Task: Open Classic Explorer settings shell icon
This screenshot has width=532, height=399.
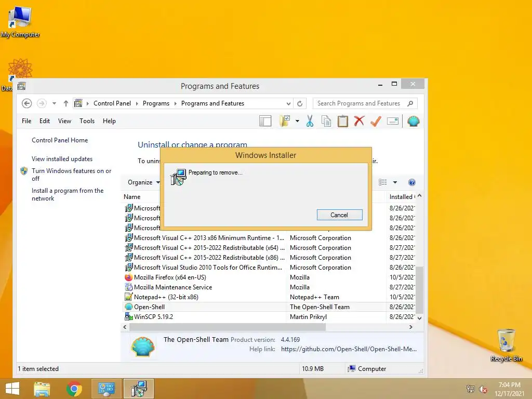Action: [x=413, y=121]
